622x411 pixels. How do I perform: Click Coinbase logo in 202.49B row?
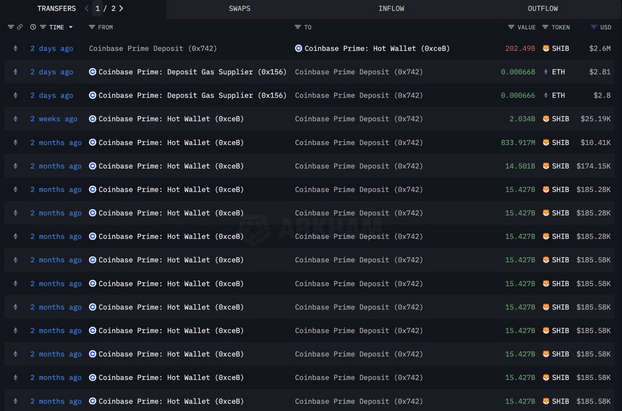click(x=298, y=48)
